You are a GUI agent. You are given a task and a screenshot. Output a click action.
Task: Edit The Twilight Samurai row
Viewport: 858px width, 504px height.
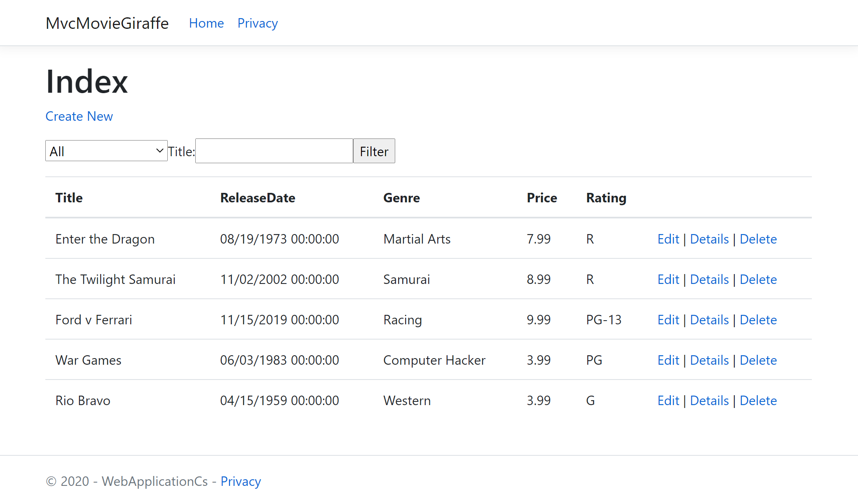click(668, 279)
